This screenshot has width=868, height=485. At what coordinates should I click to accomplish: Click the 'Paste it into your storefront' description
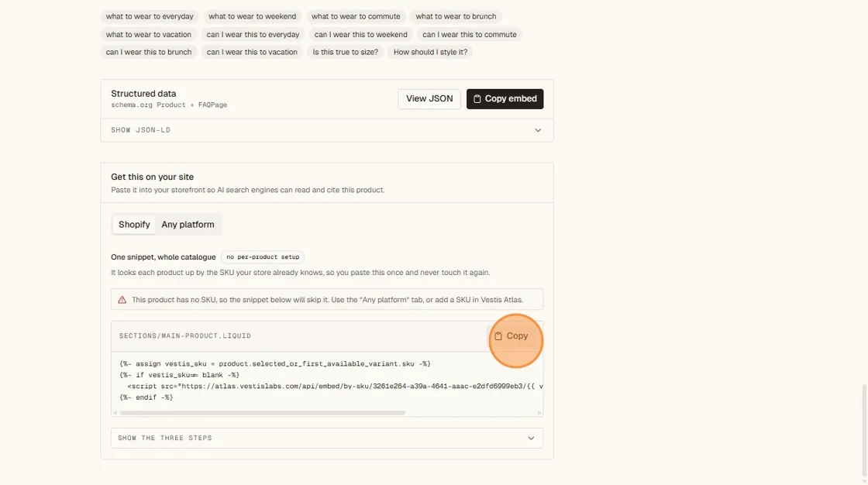pos(247,190)
